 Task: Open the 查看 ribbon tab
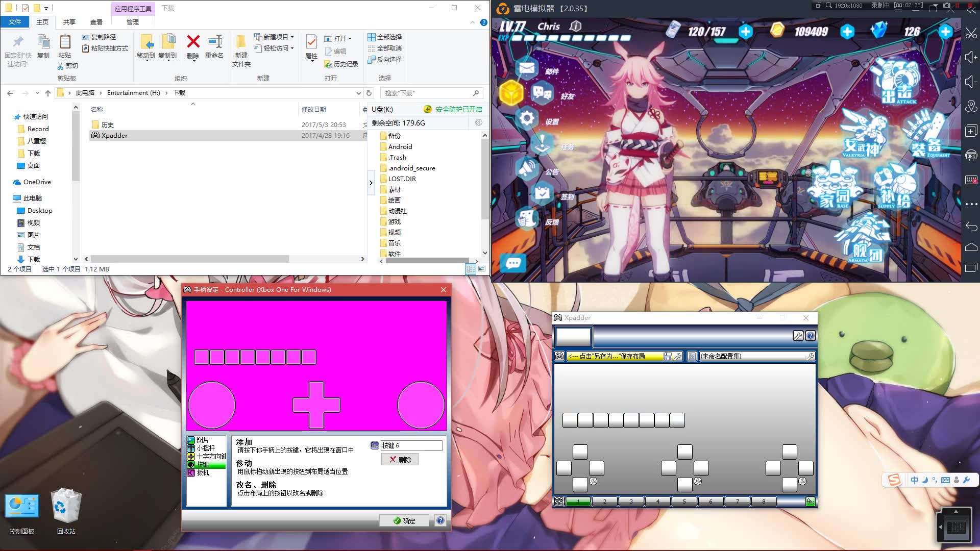pyautogui.click(x=96, y=22)
